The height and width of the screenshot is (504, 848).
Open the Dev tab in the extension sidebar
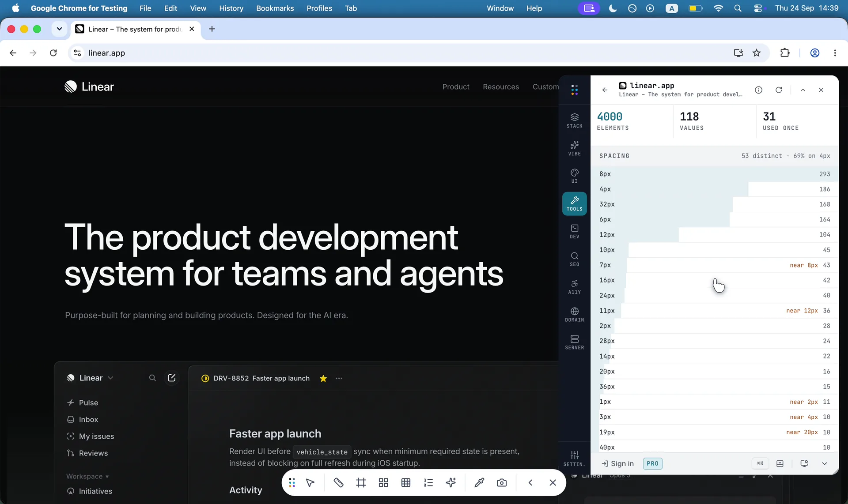tap(574, 231)
